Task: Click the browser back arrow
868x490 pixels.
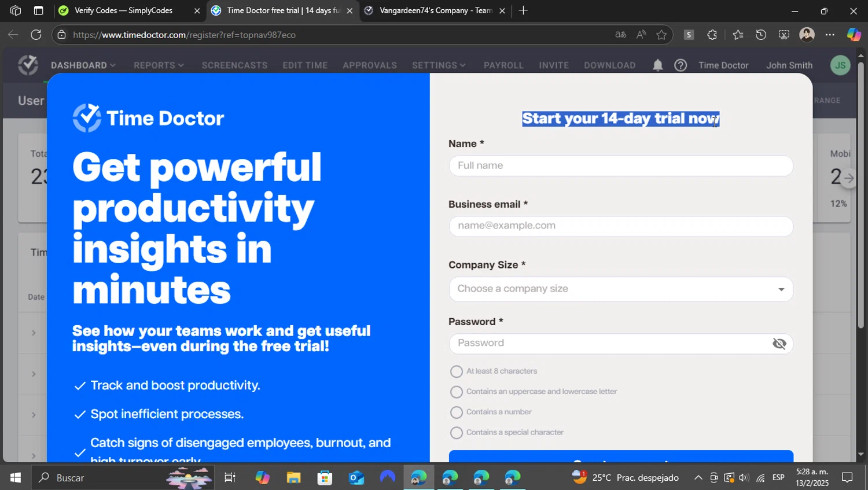Action: [x=13, y=35]
